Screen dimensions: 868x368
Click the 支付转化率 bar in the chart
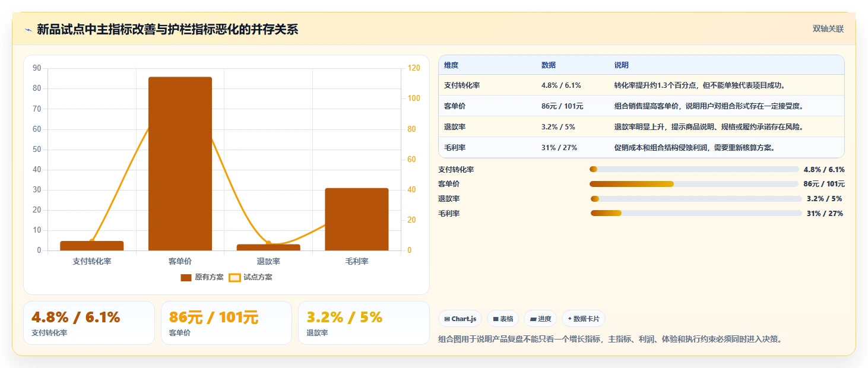pos(92,246)
